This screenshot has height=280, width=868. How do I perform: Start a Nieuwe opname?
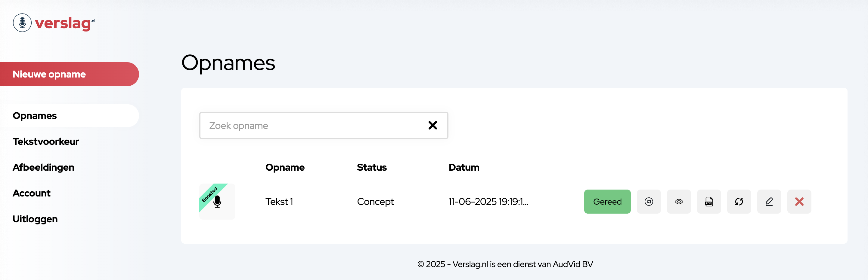click(x=69, y=74)
